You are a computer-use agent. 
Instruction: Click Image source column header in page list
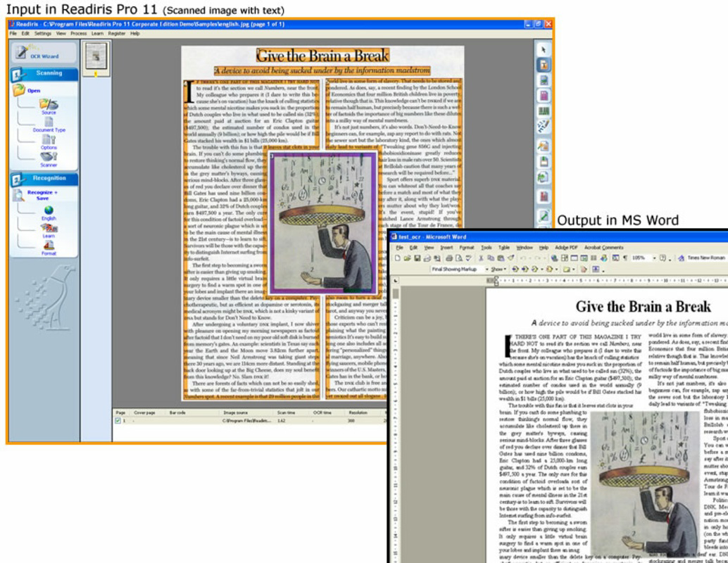[235, 412]
